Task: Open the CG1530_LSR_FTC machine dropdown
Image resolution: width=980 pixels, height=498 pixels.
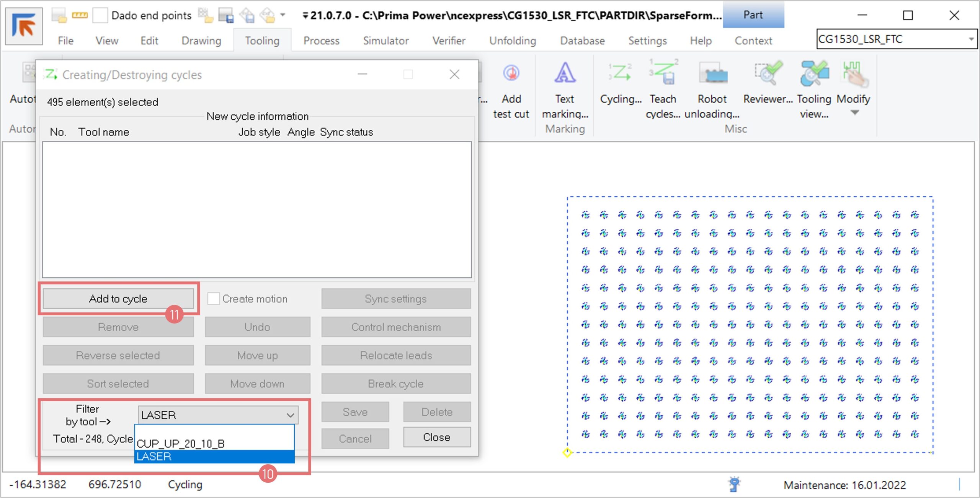Action: point(970,39)
